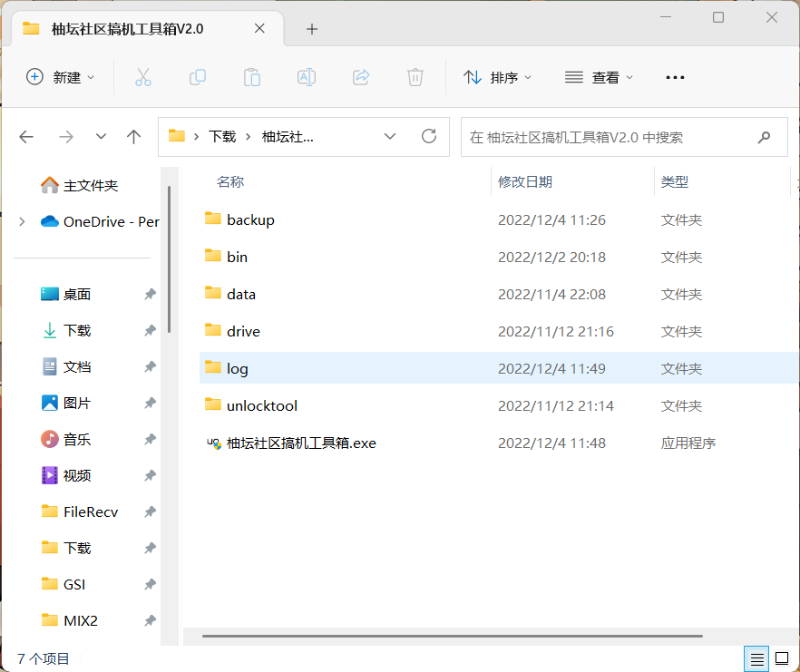Click the Cut scissors icon
The image size is (800, 672).
[x=143, y=77]
